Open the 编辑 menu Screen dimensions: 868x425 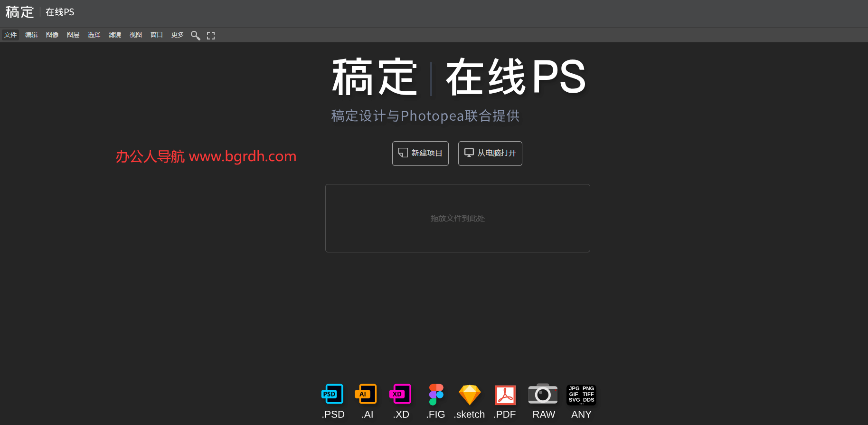point(31,35)
